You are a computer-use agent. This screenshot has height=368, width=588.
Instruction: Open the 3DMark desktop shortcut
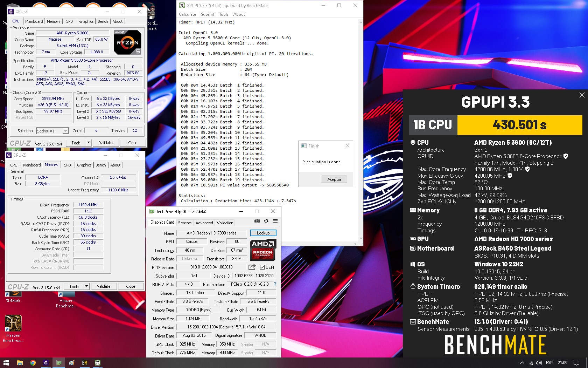(x=13, y=296)
